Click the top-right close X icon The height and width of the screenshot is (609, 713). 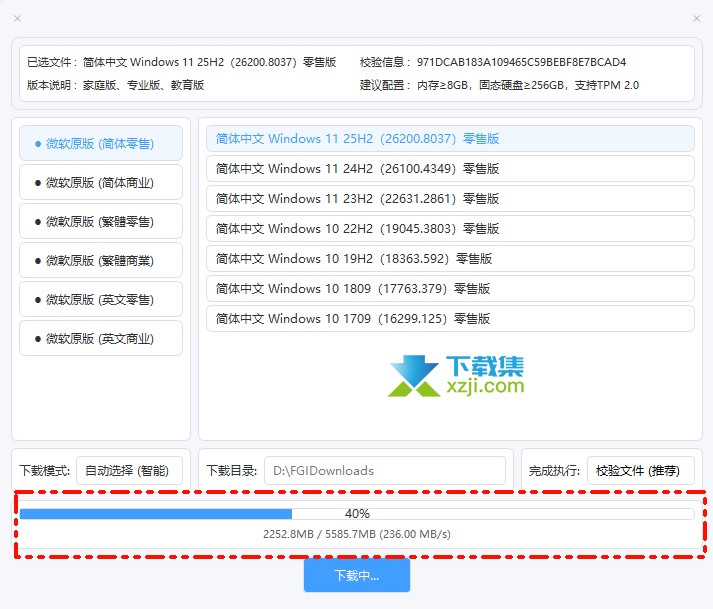(x=696, y=19)
